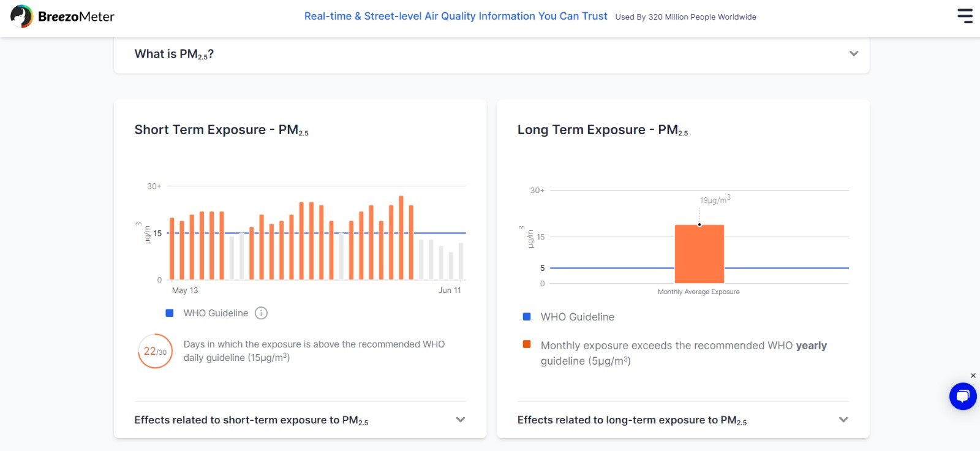Expand short-term exposure effects chevron
This screenshot has width=980, height=451.
[461, 420]
